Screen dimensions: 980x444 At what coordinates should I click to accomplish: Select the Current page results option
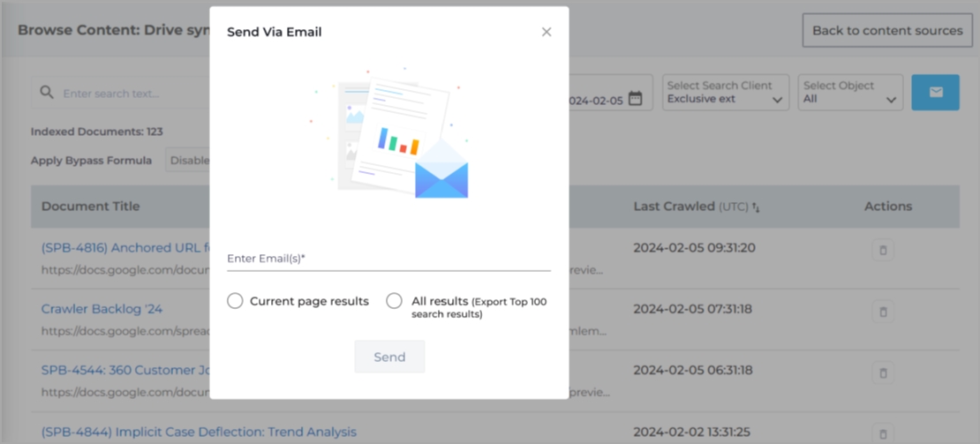click(x=235, y=301)
